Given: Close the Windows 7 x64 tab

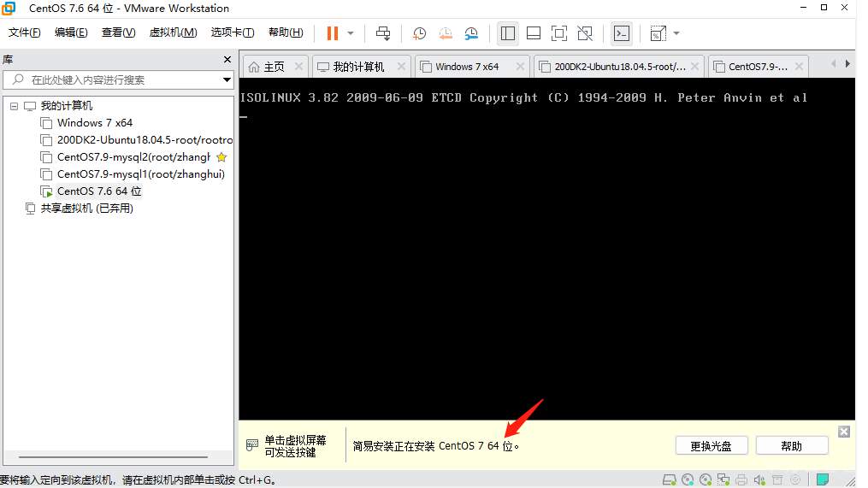Looking at the screenshot, I should pos(520,67).
